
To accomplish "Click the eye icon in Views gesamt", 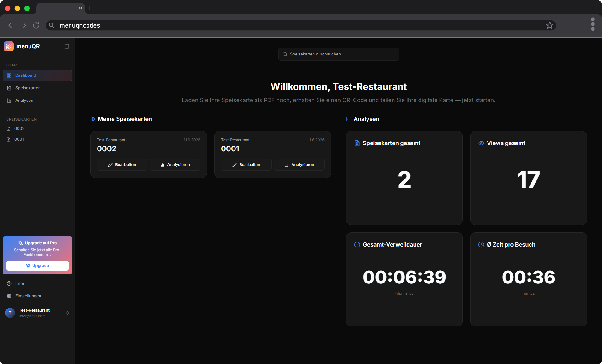I will [x=481, y=143].
